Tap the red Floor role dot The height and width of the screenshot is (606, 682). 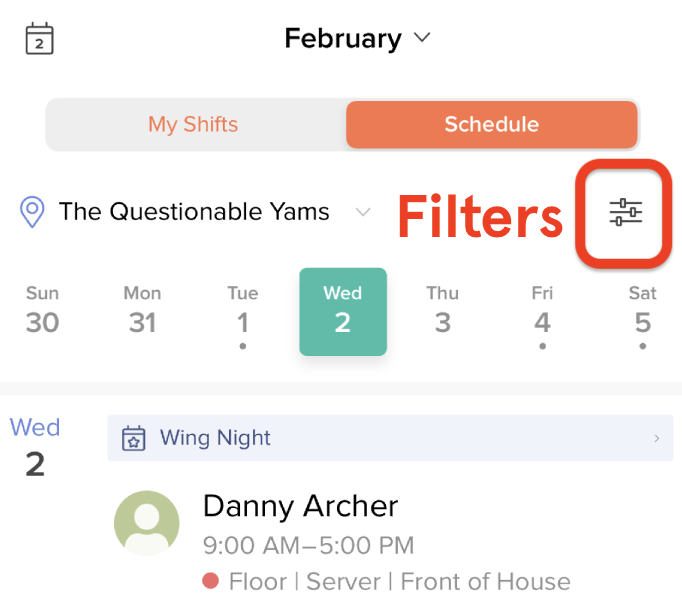coord(211,581)
